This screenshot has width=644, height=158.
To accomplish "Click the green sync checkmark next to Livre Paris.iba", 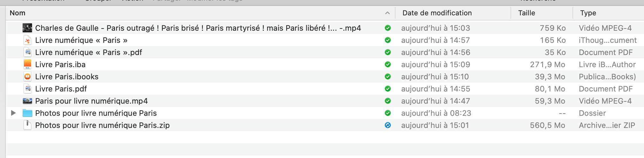I will [x=388, y=65].
